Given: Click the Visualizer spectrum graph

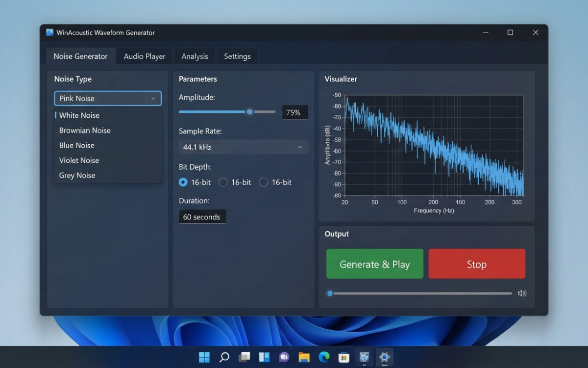Looking at the screenshot, I should (434, 146).
